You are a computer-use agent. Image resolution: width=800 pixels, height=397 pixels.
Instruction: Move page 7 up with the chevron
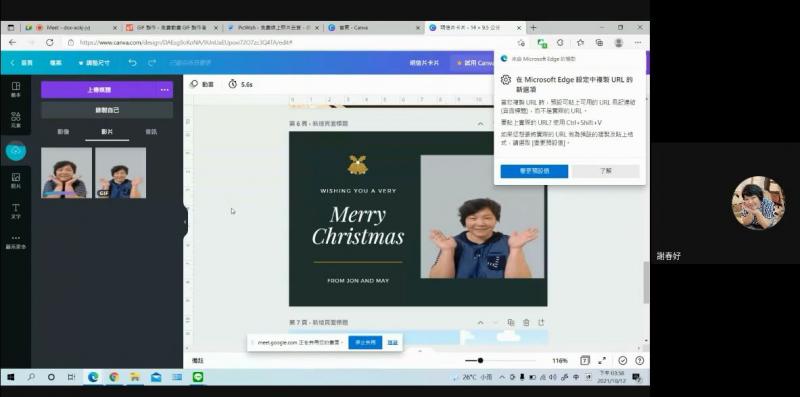tap(480, 322)
